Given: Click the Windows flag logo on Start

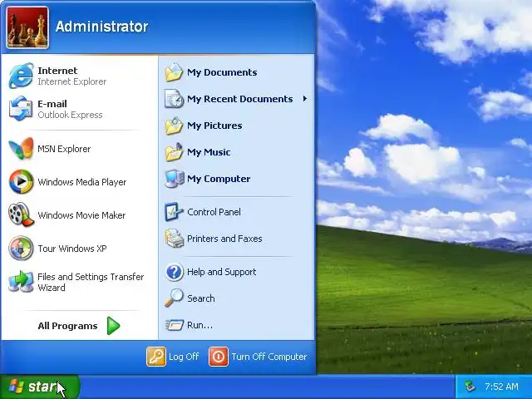Looking at the screenshot, I should pyautogui.click(x=16, y=387).
